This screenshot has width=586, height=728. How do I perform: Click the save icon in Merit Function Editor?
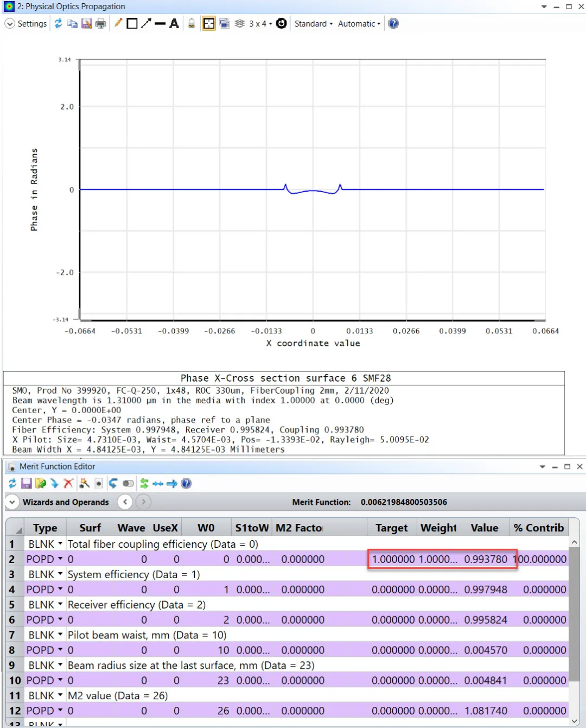coord(26,483)
